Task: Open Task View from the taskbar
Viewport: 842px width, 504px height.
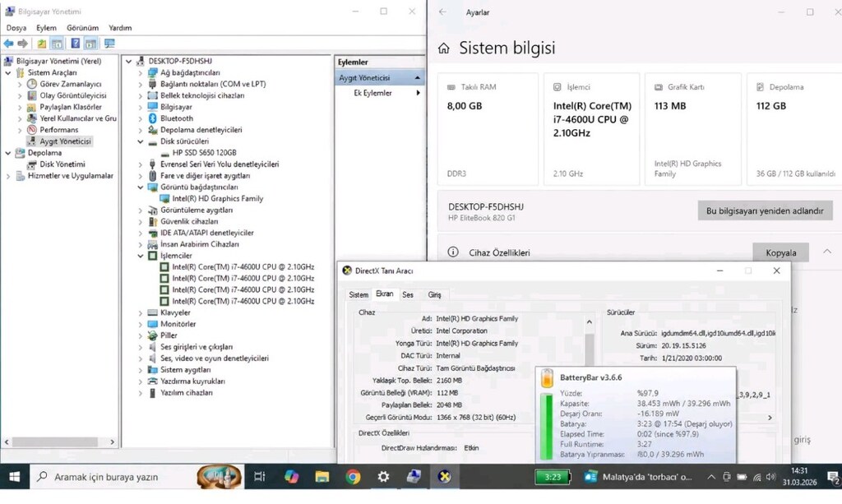Action: 259,477
